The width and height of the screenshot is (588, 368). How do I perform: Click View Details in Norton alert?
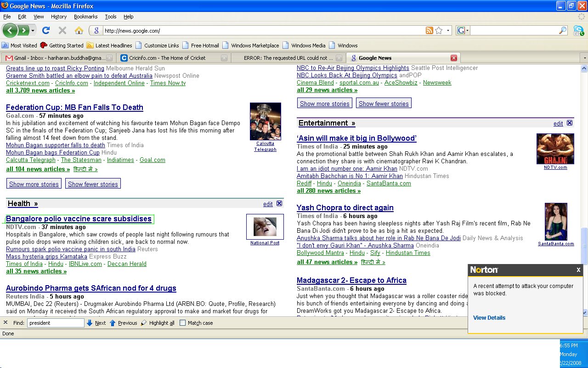[489, 317]
